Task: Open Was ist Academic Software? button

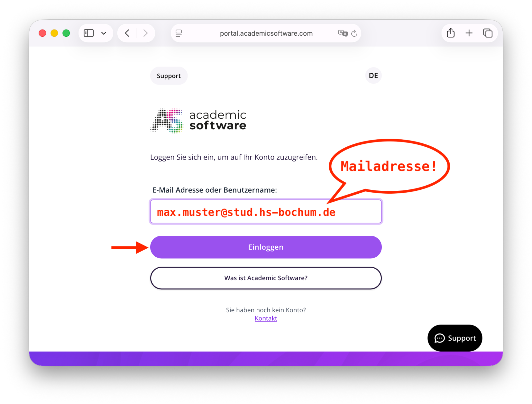Action: 266,278
